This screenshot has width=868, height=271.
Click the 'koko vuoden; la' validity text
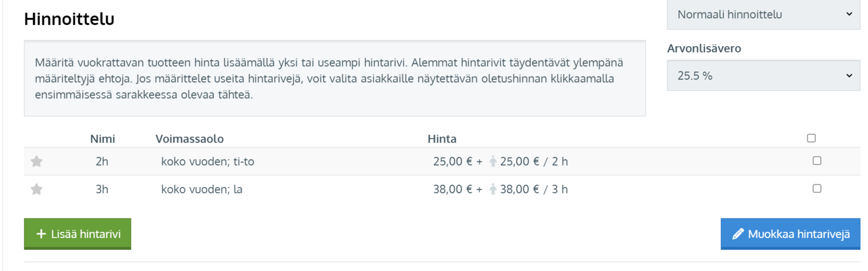[201, 189]
